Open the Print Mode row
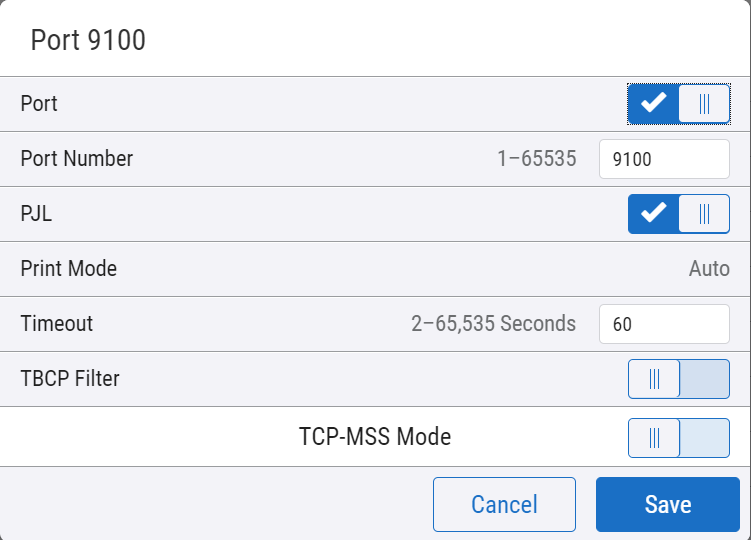Image resolution: width=751 pixels, height=540 pixels. [69, 269]
